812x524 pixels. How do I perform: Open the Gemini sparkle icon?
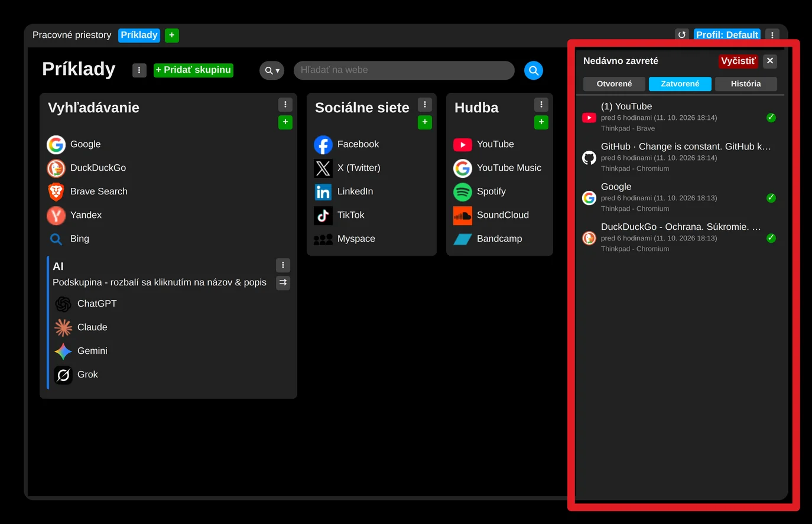pyautogui.click(x=63, y=351)
